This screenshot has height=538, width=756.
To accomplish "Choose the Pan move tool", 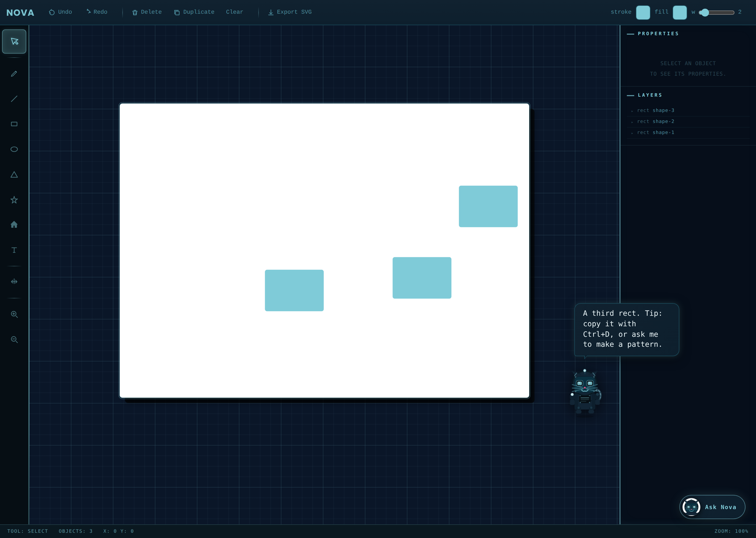I will (14, 282).
